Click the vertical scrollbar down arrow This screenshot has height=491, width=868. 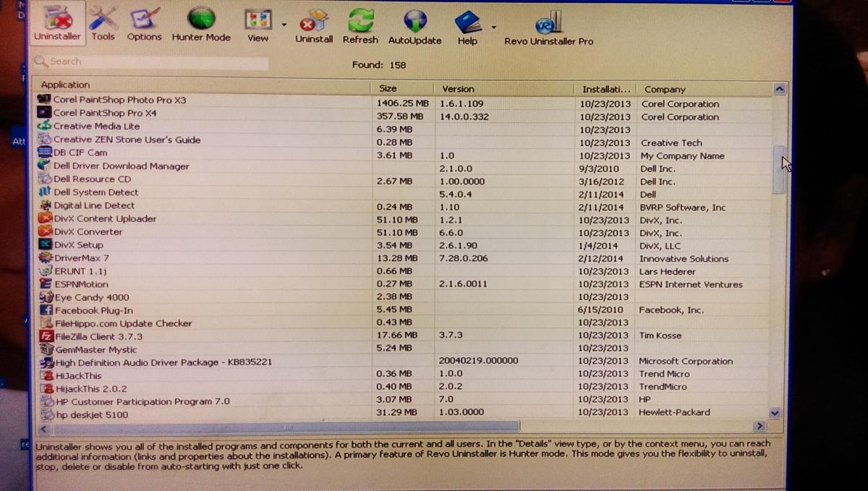click(775, 413)
